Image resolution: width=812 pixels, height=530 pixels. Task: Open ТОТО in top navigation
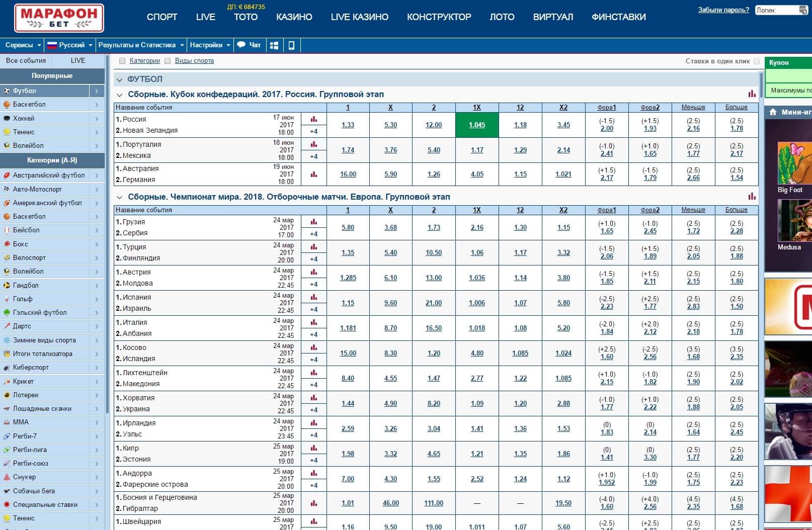(246, 17)
